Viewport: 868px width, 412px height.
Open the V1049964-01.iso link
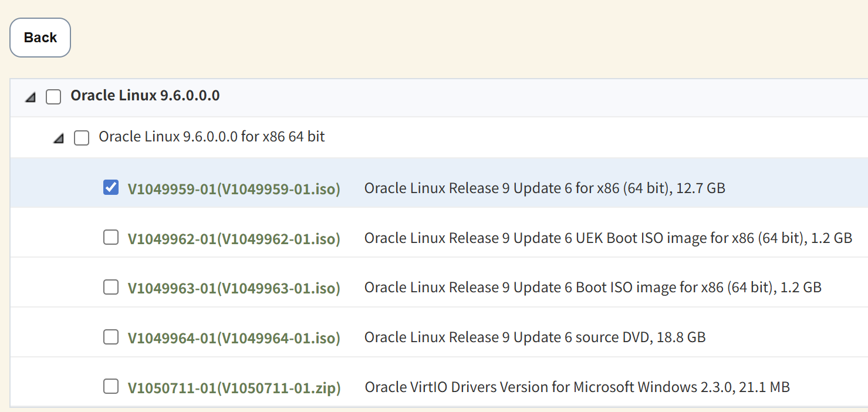tap(234, 337)
